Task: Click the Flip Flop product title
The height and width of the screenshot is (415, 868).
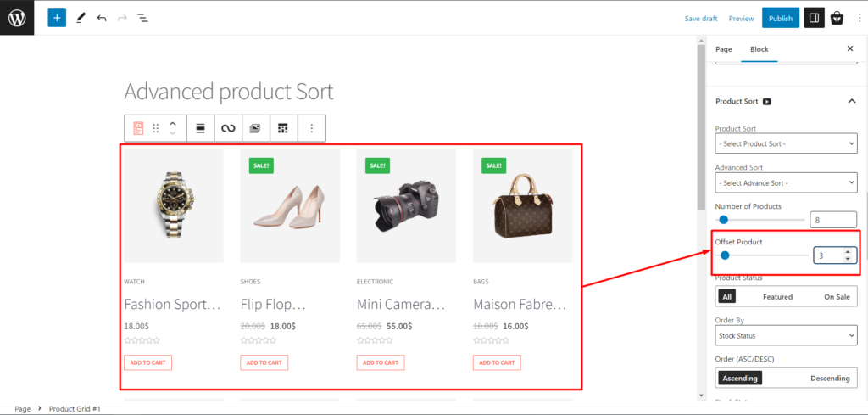Action: tap(273, 304)
